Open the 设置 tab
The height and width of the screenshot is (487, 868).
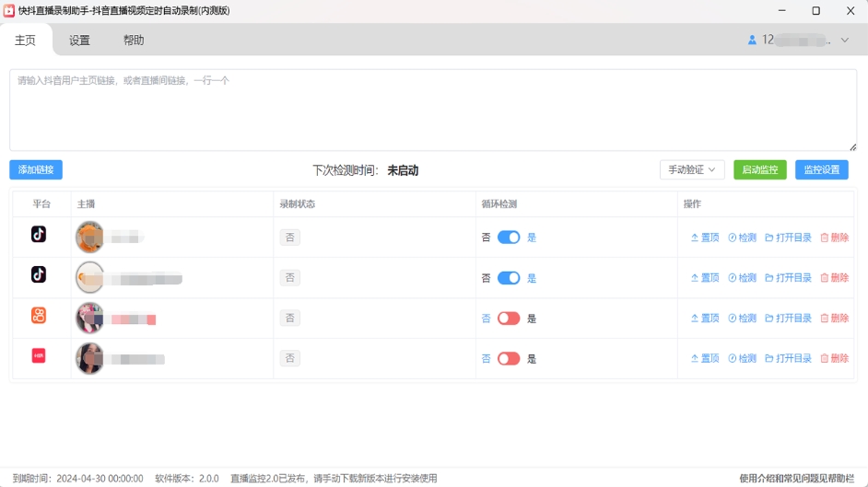coord(79,40)
